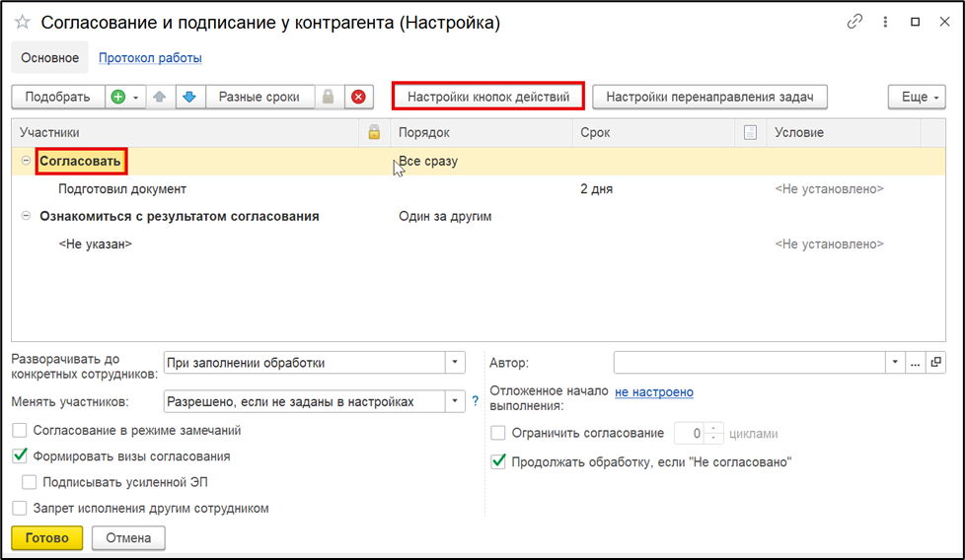Image resolution: width=965 pixels, height=560 pixels.
Task: Open Настройки кнопок действий
Action: [x=488, y=97]
